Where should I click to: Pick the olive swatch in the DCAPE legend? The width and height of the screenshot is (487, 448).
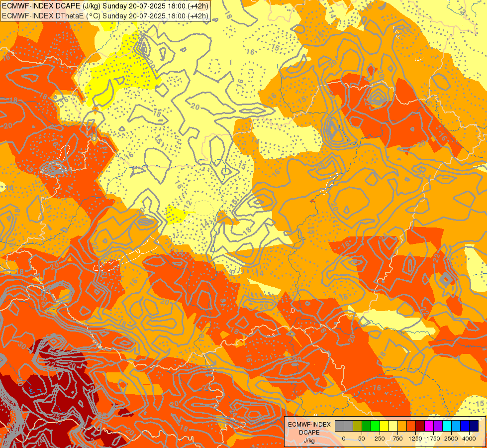pos(358,426)
